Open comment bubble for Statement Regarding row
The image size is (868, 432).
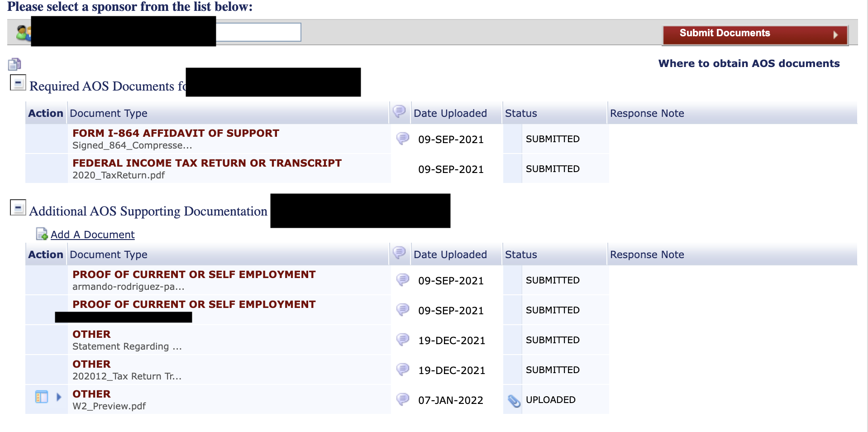402,339
